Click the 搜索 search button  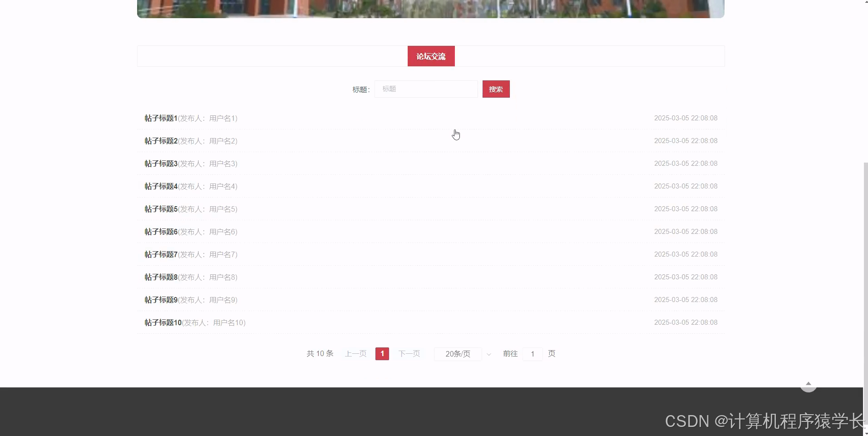click(x=496, y=89)
